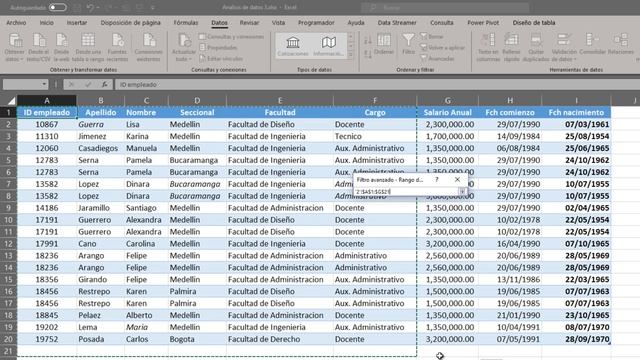
Task: Open Fuentes recientes
Action: click(118, 48)
